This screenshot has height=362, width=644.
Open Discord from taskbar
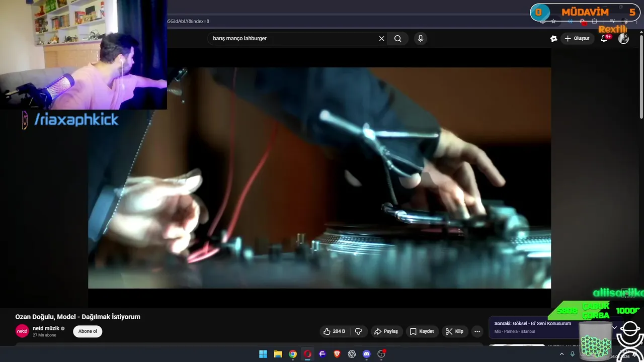[366, 354]
